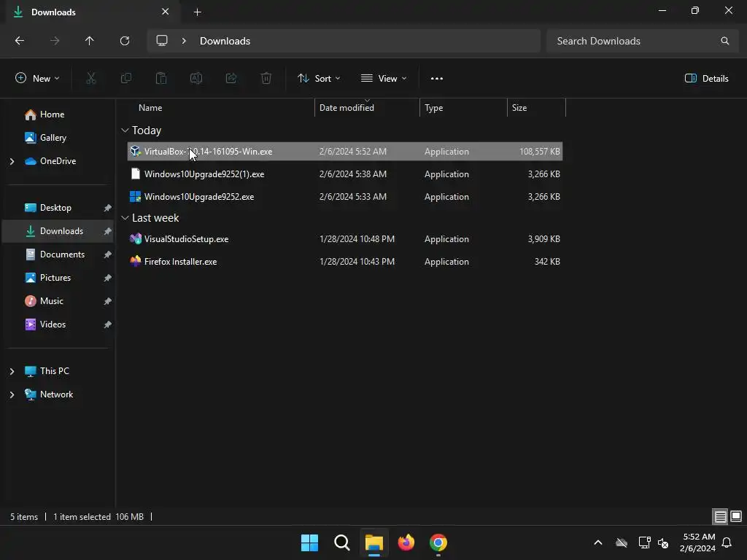Open the notifications bell

coord(727,542)
